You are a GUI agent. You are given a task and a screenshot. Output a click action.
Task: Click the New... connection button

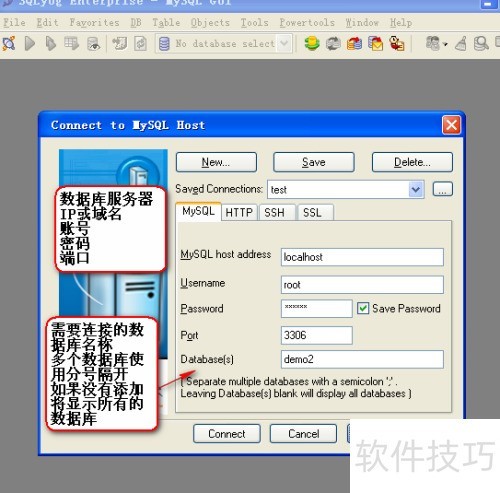click(216, 162)
